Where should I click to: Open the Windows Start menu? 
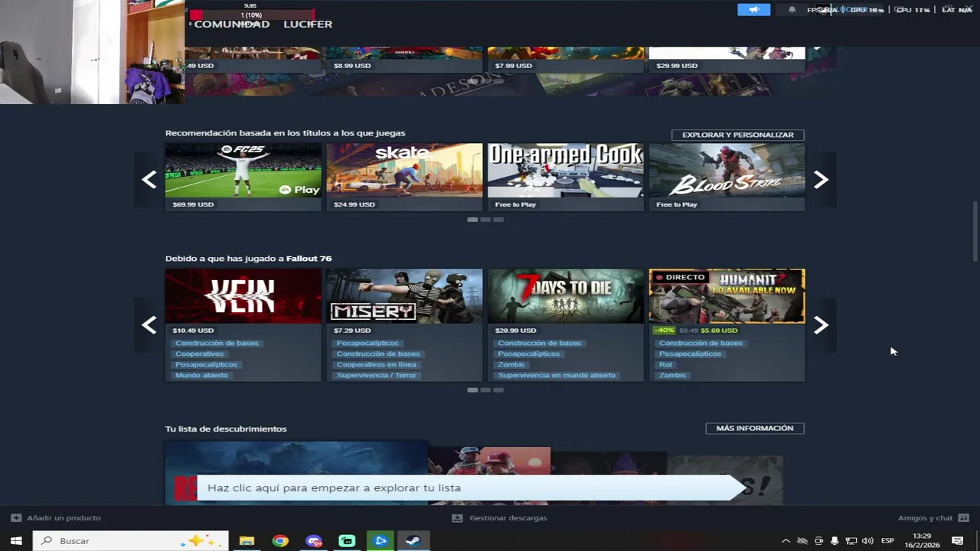[x=16, y=541]
